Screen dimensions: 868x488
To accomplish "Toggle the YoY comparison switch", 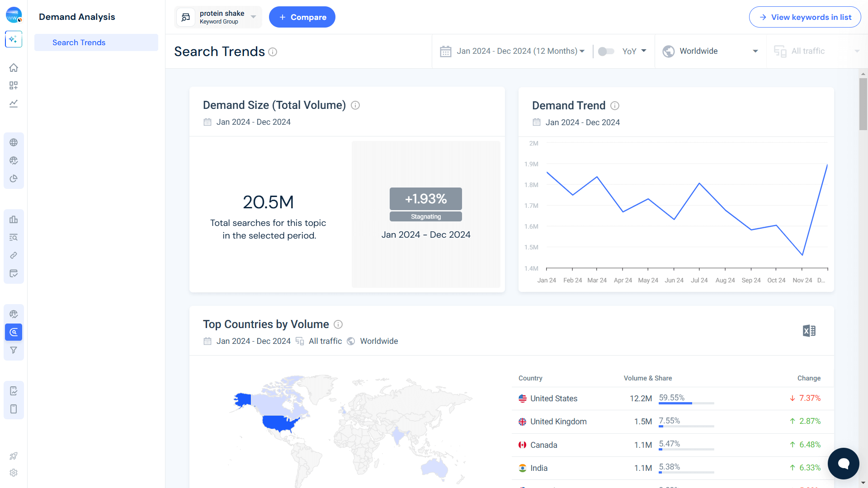I will [606, 52].
